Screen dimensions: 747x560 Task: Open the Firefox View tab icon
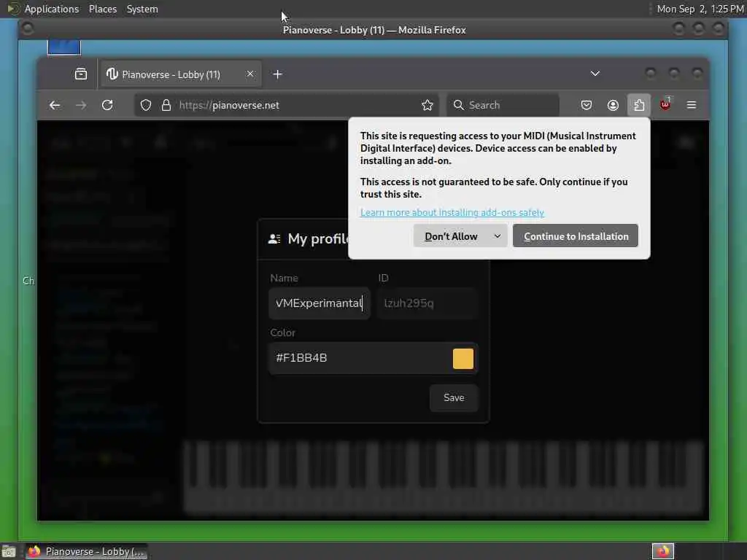coord(81,74)
